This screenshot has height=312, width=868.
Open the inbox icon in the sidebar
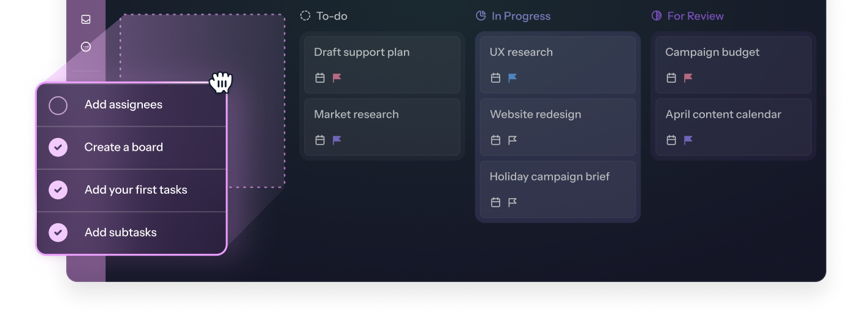click(86, 20)
